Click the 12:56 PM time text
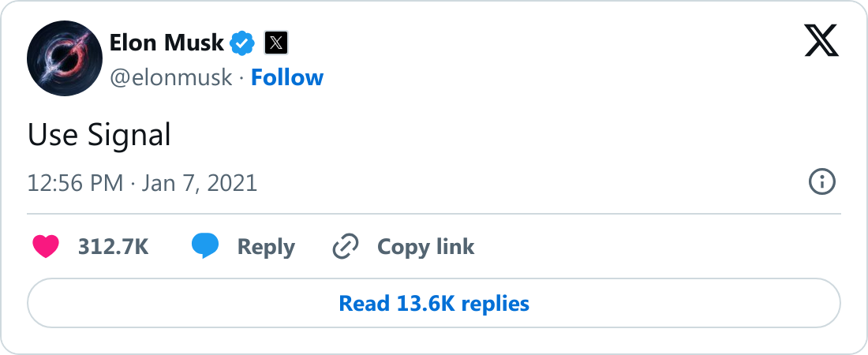 point(75,183)
